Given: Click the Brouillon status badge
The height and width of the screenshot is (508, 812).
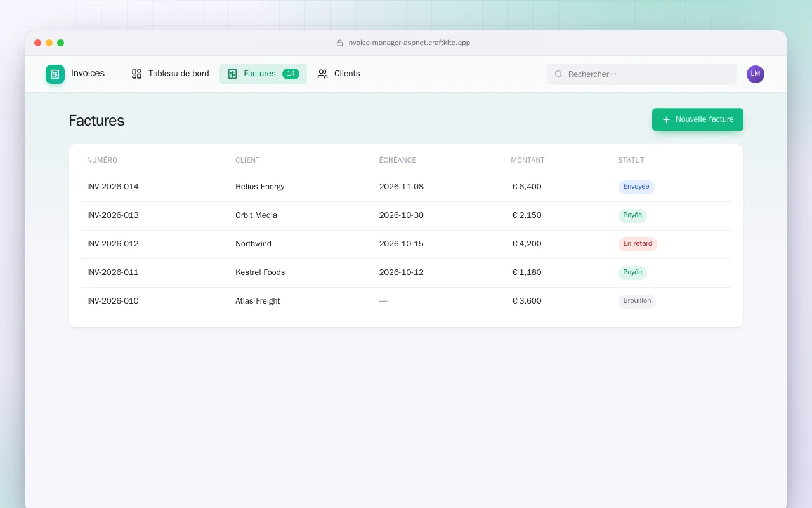Looking at the screenshot, I should coord(637,301).
